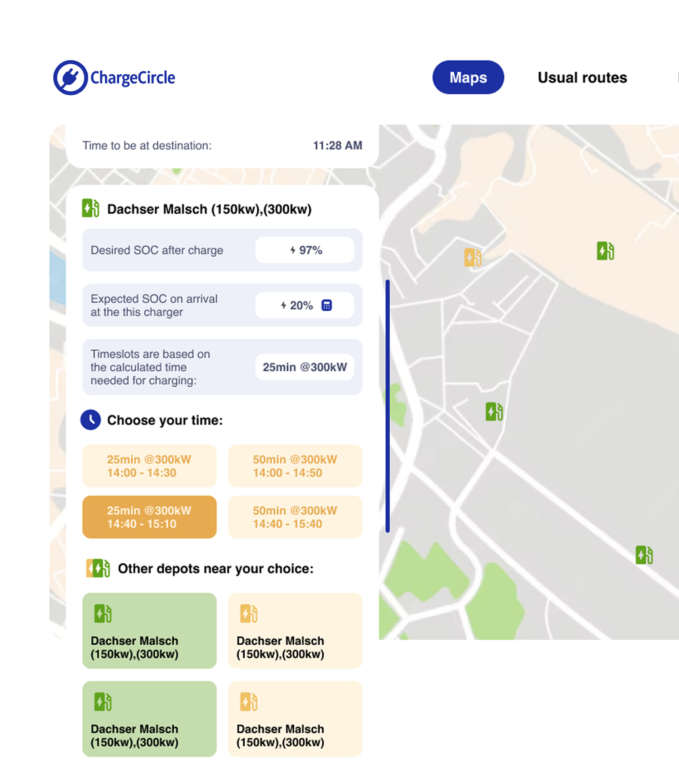Click the green charger marker at the map's lower right
The width and height of the screenshot is (679, 784).
644,555
